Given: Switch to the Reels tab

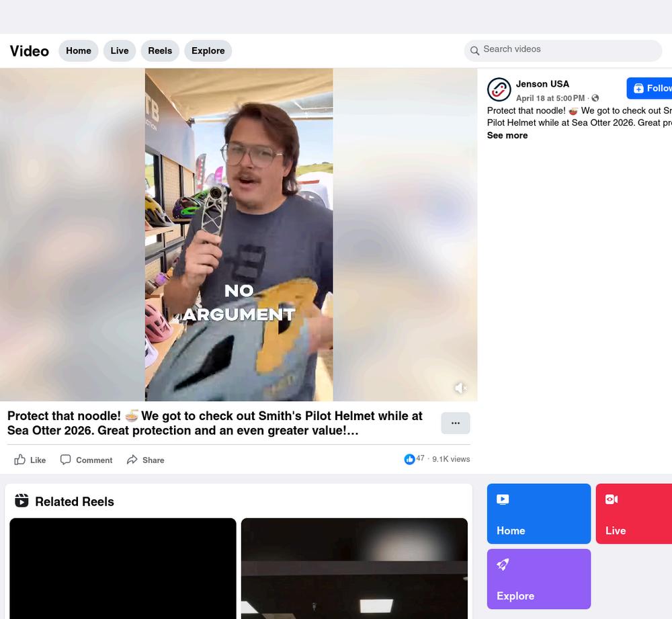Looking at the screenshot, I should (x=160, y=50).
